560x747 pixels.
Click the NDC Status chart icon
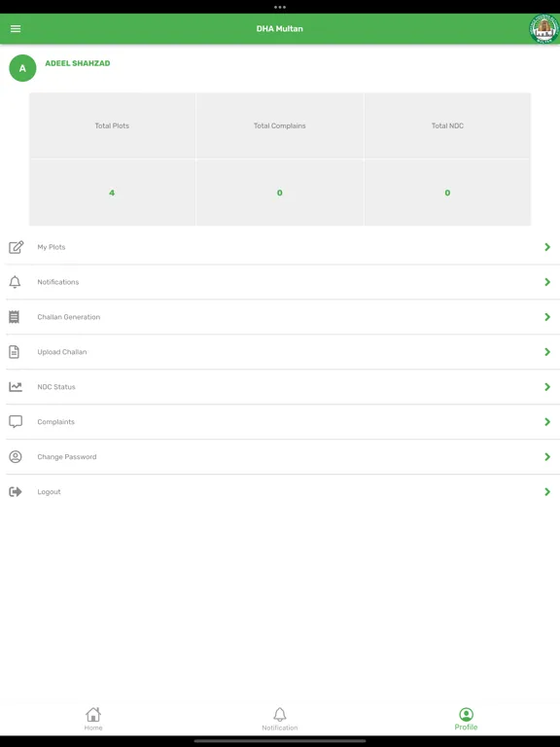point(16,387)
